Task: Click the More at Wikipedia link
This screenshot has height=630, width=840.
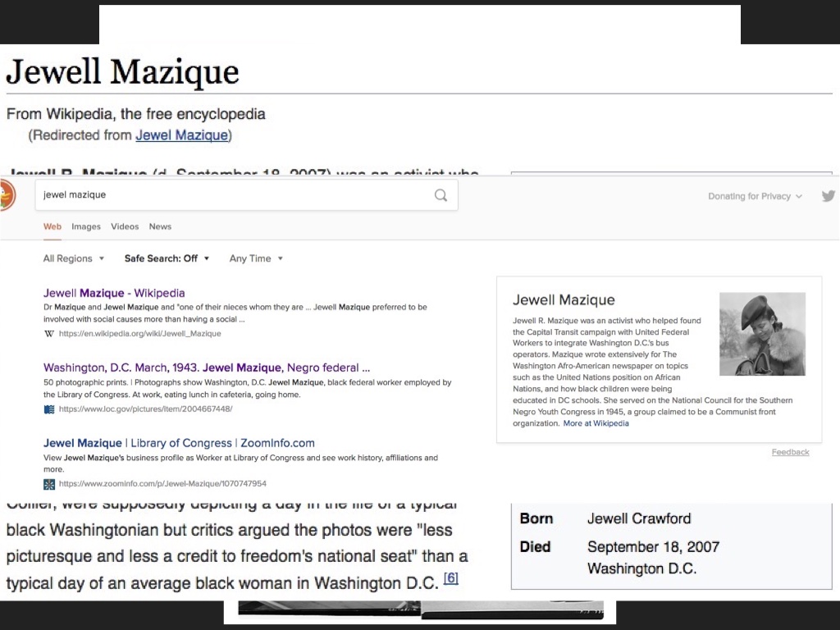Action: point(596,423)
